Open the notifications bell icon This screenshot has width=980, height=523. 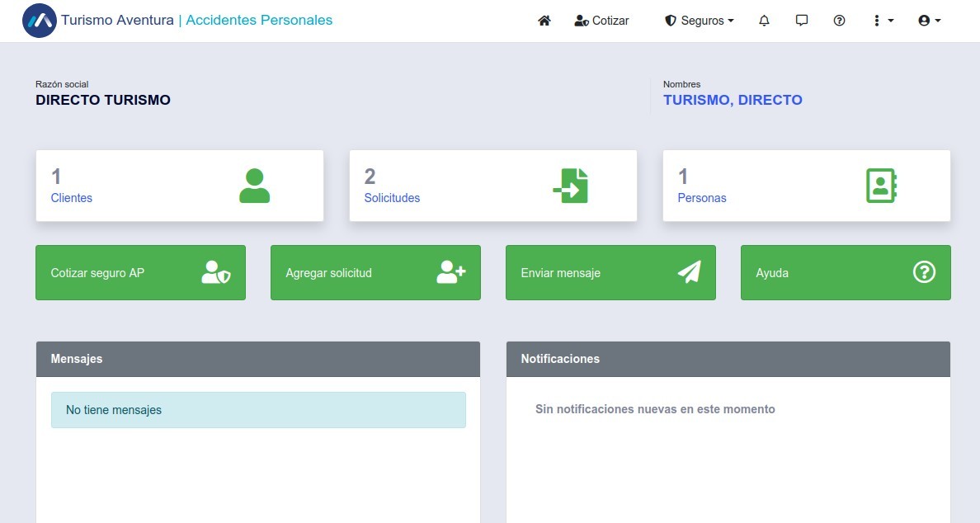[x=764, y=21]
